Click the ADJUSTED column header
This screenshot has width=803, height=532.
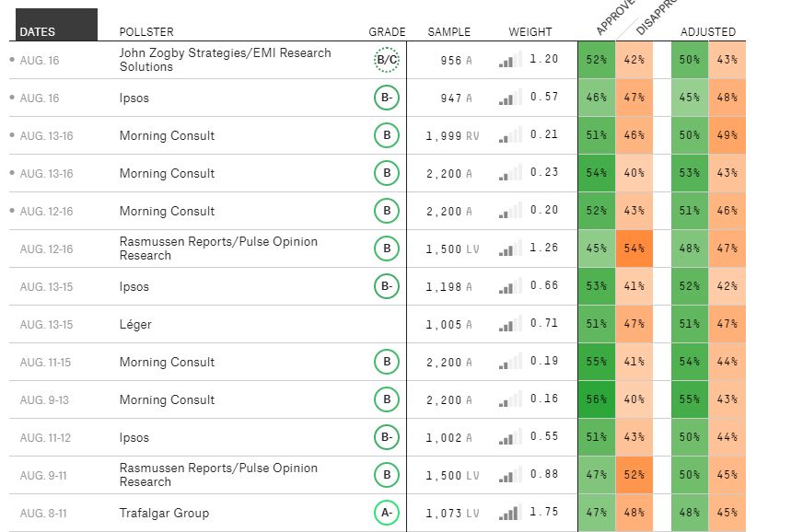708,31
